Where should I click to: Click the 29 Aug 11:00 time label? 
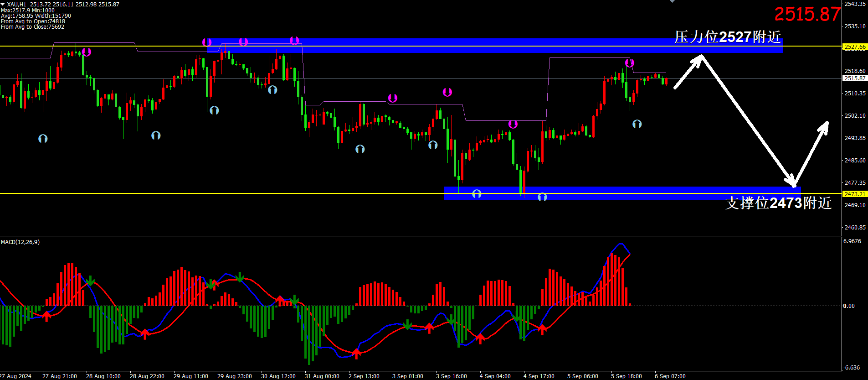click(191, 376)
